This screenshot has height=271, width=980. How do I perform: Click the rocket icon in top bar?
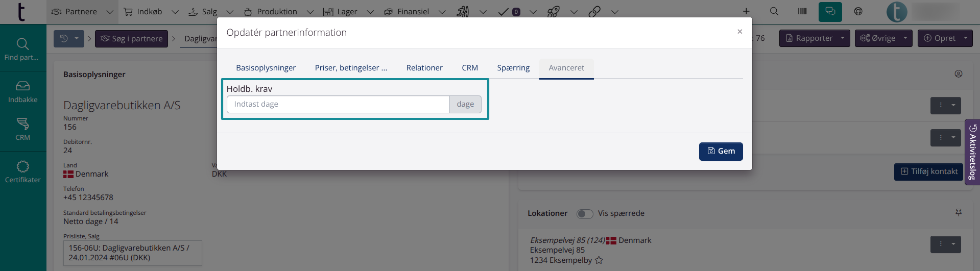[x=554, y=11]
